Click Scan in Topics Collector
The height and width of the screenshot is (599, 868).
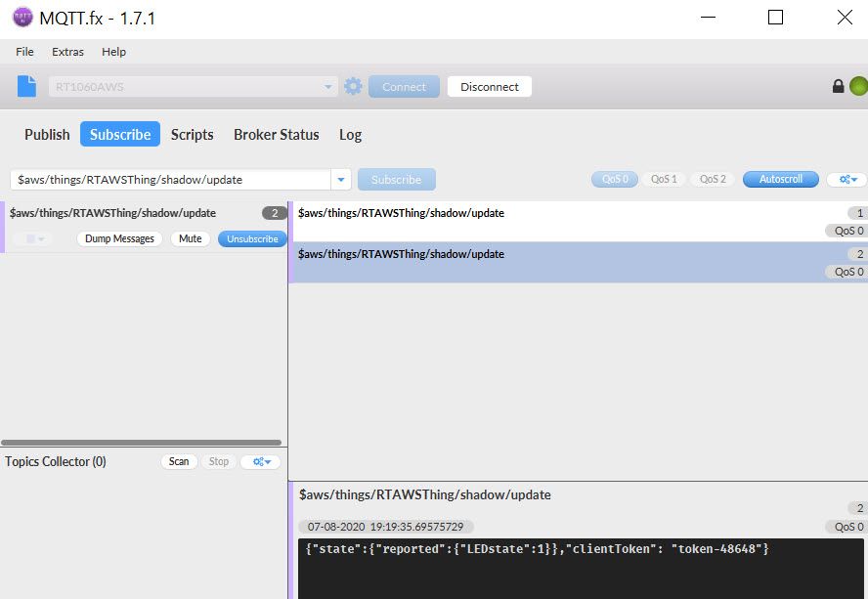coord(179,461)
